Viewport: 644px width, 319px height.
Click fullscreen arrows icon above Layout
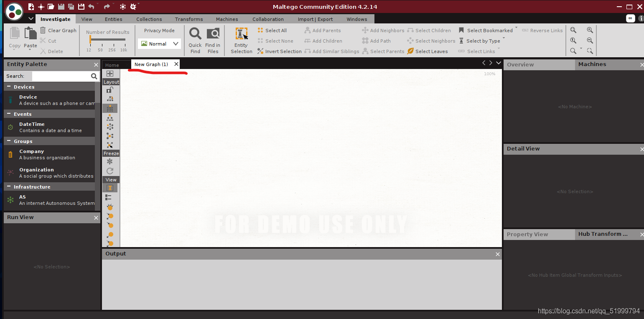(110, 74)
